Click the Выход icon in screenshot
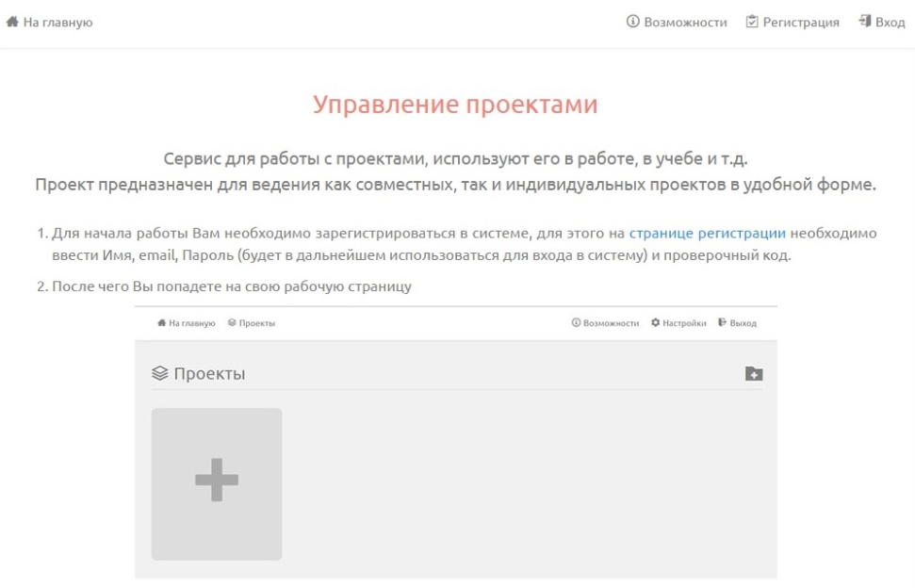 (x=722, y=322)
